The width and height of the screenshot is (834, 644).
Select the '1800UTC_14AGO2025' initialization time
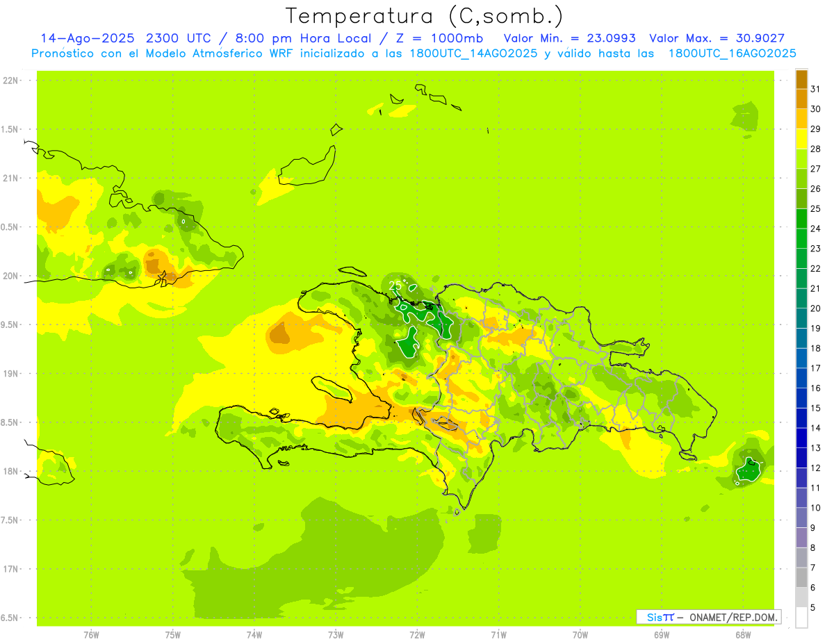coord(474,53)
